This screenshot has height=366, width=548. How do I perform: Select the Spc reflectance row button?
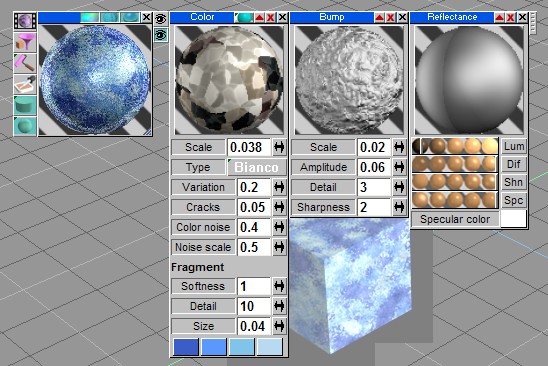(x=514, y=200)
